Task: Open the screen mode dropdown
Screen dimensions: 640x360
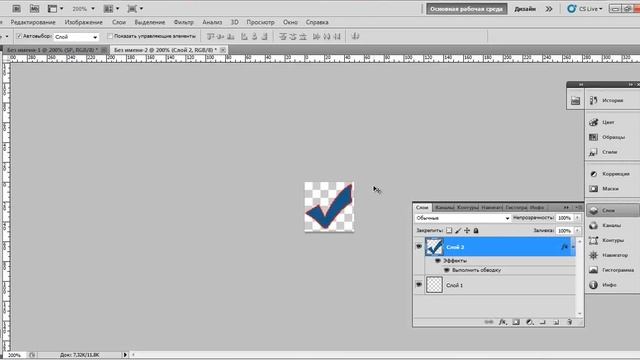Action: point(136,9)
